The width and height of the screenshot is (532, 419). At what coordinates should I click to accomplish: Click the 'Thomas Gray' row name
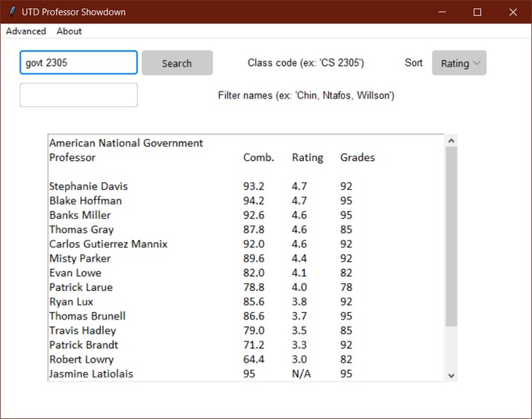81,230
